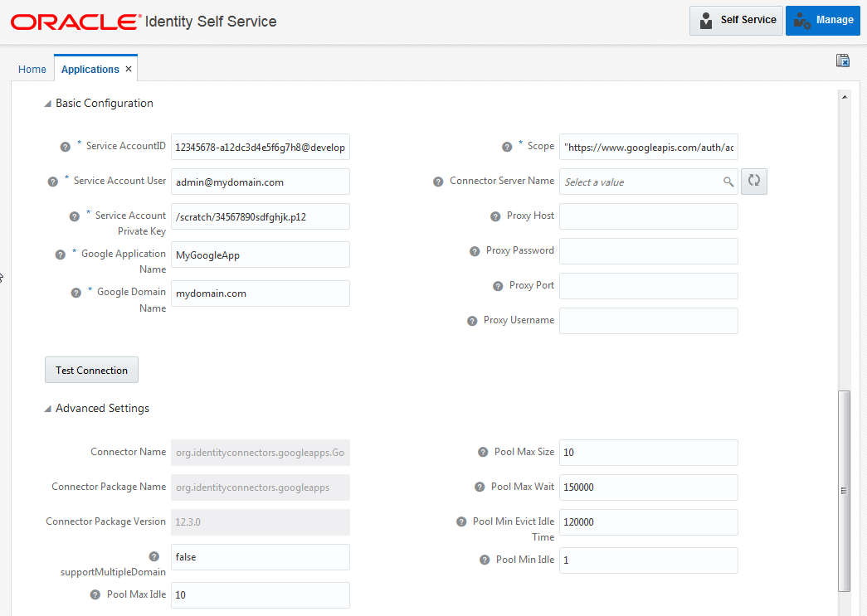This screenshot has width=867, height=616.
Task: Open help for Pool Max Size
Action: coord(483,452)
